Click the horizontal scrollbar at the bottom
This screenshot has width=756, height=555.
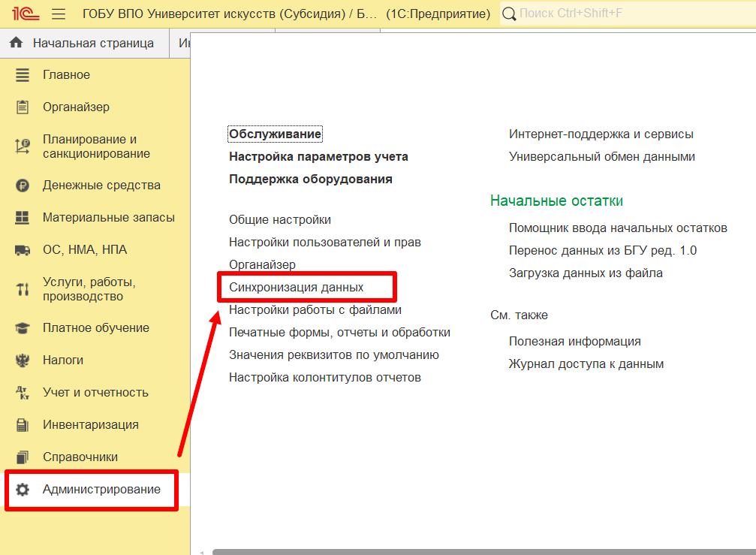[x=480, y=551]
